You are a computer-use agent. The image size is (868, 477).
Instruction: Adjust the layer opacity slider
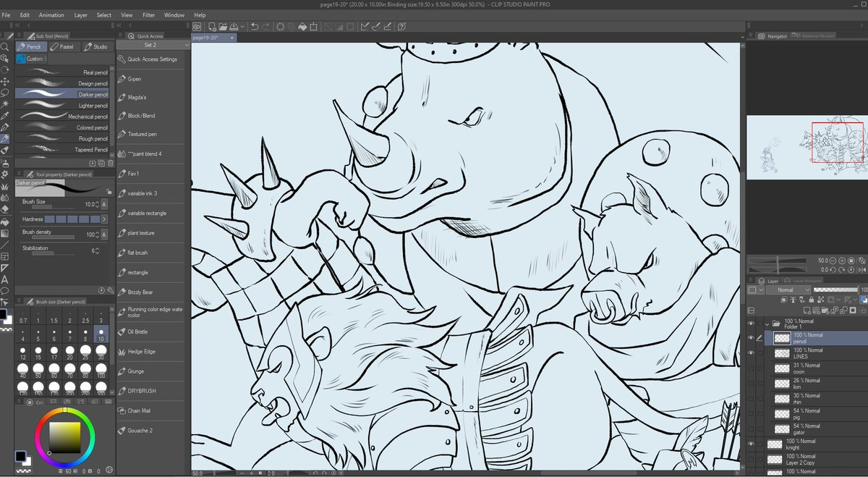[x=835, y=290]
